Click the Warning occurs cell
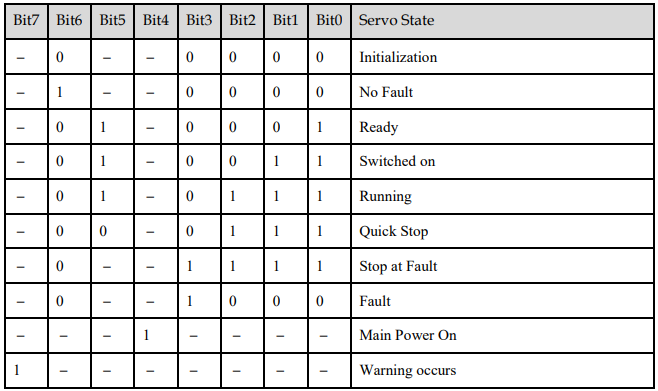Screen dimensions: 658x391 click(502, 370)
